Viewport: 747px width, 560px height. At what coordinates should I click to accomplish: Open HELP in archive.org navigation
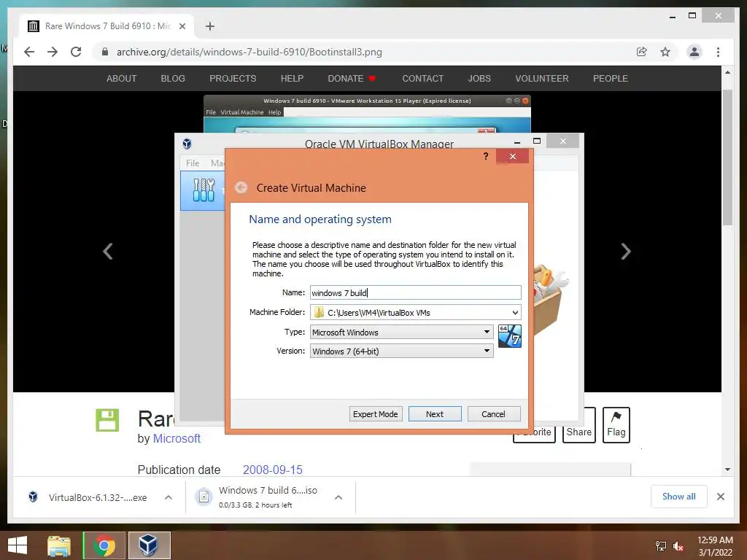pos(292,79)
